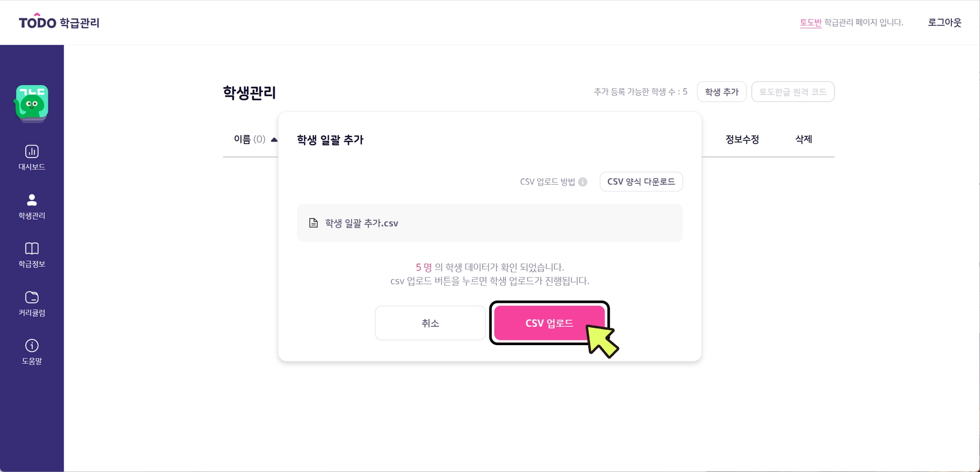Click the 학생 일괄 추가.csv file field

click(490, 223)
